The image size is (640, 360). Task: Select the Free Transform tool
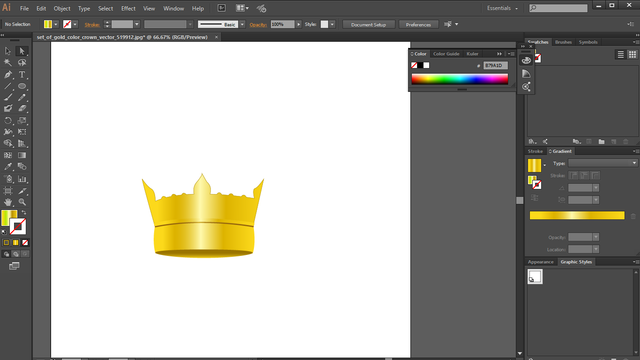click(22, 132)
